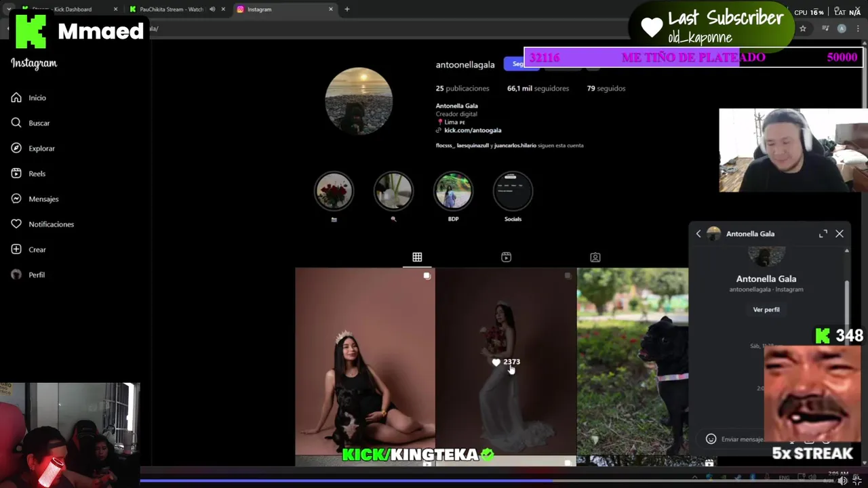Click the Creador digital category text
This screenshot has height=488, width=868.
pyautogui.click(x=456, y=114)
